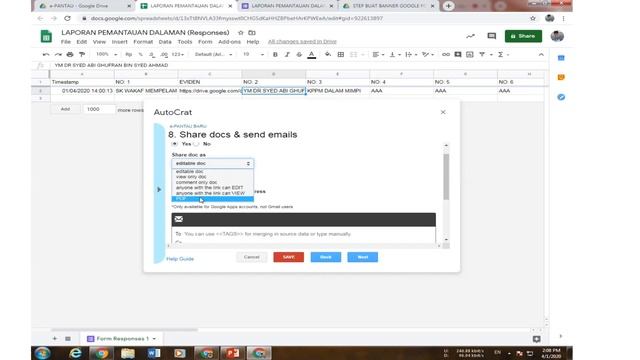Screen dimensions: 640x360
Task: Open the Insert menu
Action: [120, 42]
